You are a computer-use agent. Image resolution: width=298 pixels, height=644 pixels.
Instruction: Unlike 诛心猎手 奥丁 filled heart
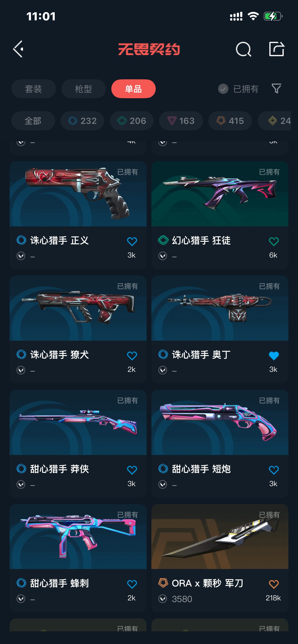(x=274, y=356)
